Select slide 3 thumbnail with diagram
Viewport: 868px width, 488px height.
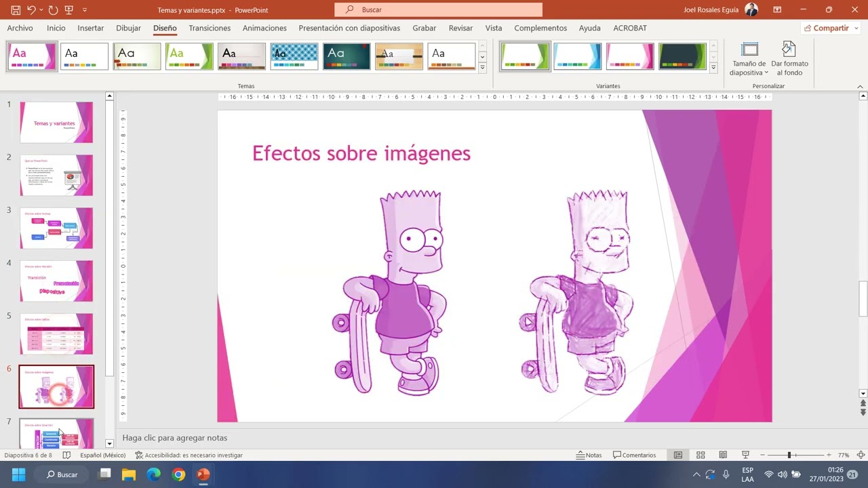pos(56,228)
